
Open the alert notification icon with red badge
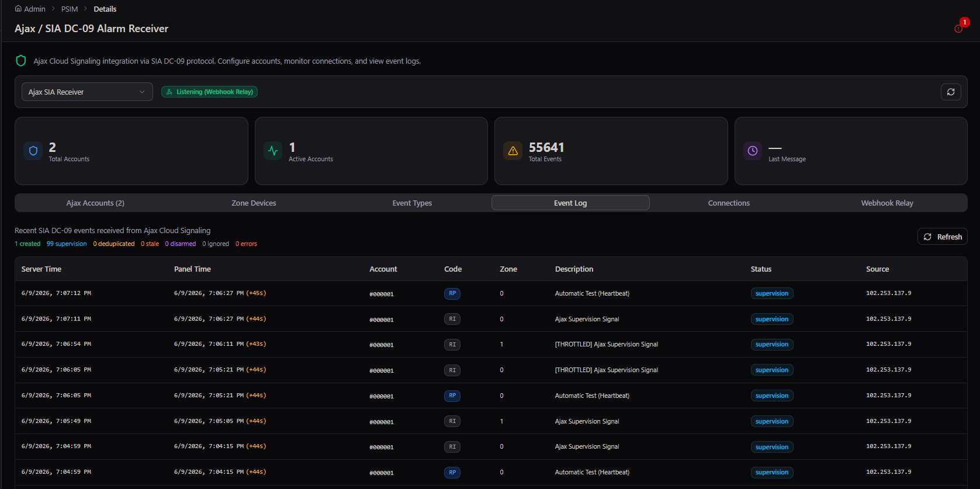coord(958,29)
